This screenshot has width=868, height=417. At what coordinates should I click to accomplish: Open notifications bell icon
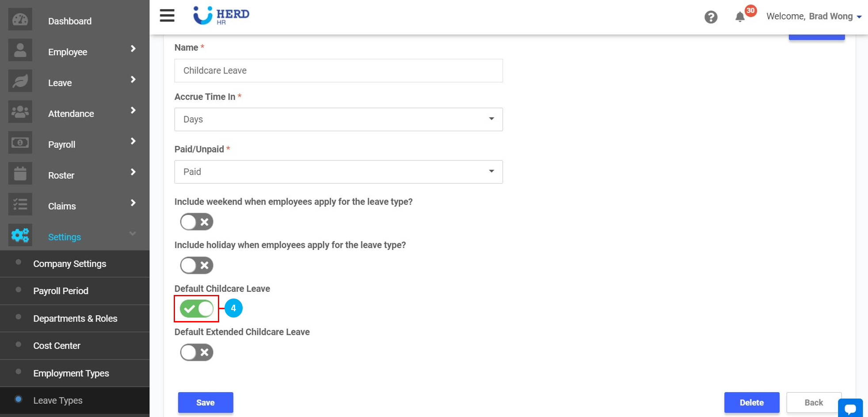[x=740, y=17]
